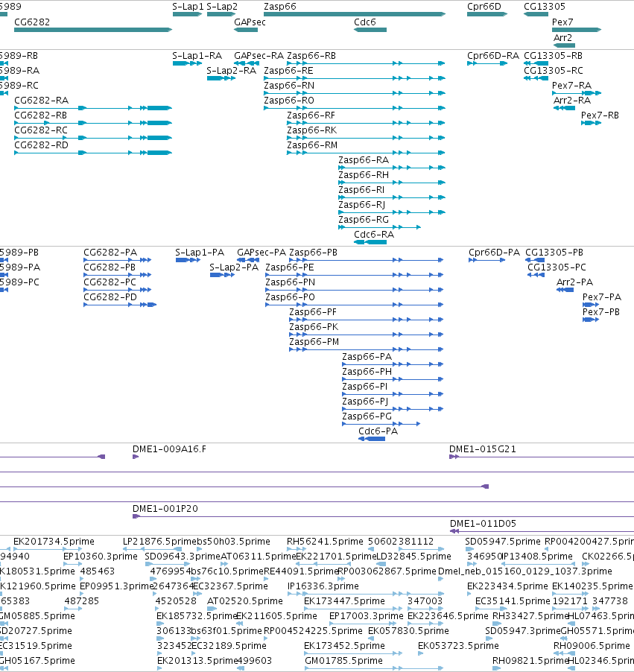This screenshot has height=672, width=634.
Task: Select the S-Lap2 gene label
Action: [x=222, y=7]
